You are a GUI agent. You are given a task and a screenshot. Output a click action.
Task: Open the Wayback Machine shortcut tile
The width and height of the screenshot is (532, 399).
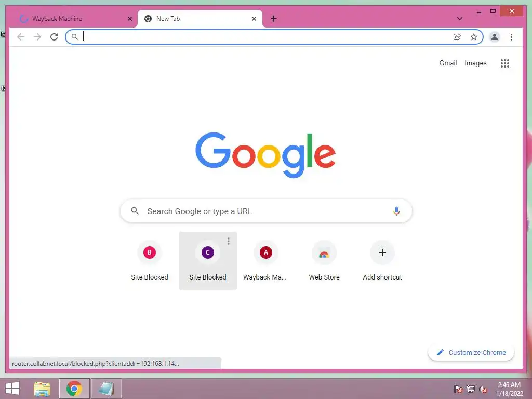tap(265, 261)
